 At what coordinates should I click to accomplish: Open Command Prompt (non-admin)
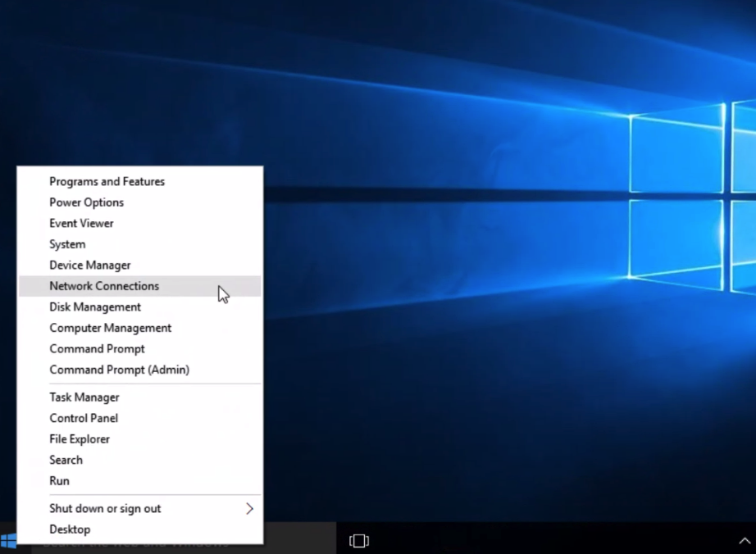tap(140, 349)
